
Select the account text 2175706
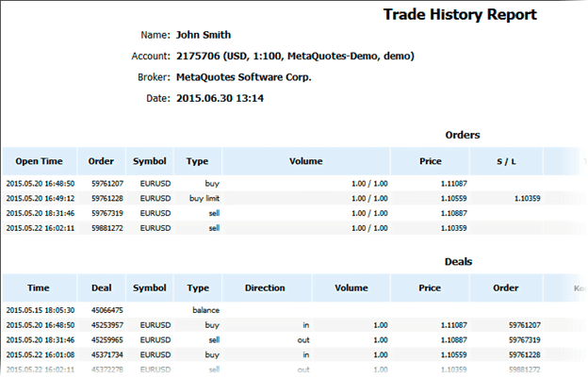tap(198, 57)
